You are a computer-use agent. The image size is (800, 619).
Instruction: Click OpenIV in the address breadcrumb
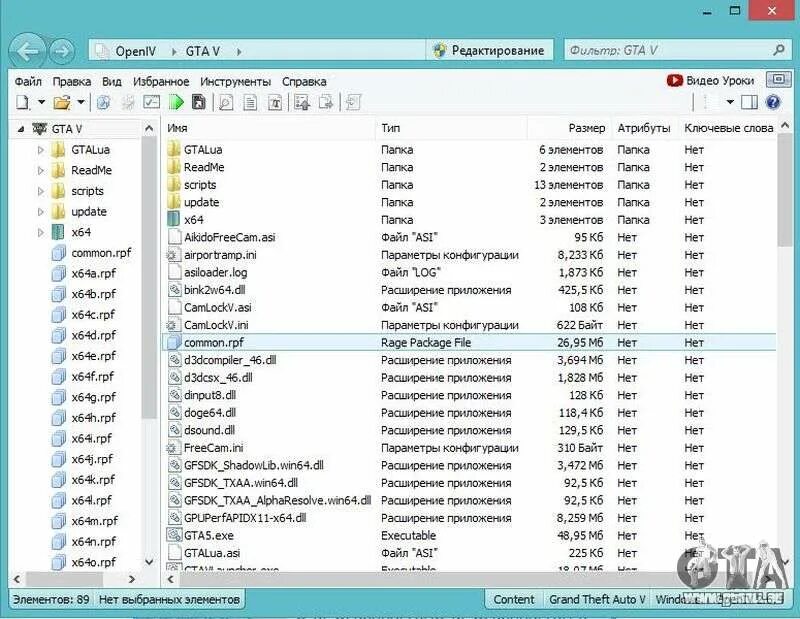tap(135, 51)
